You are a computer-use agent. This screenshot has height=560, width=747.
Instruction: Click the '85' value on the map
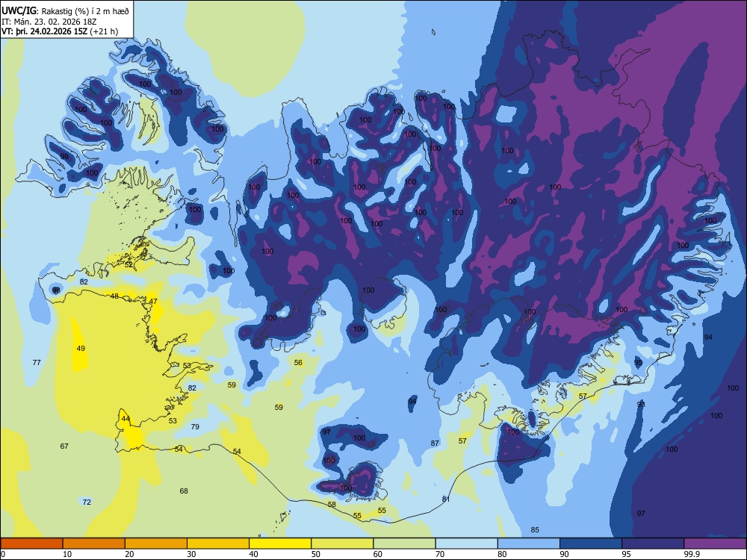pyautogui.click(x=535, y=530)
